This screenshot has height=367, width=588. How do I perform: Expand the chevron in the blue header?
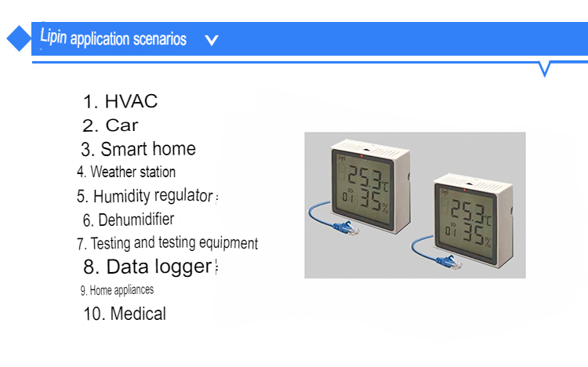(212, 40)
